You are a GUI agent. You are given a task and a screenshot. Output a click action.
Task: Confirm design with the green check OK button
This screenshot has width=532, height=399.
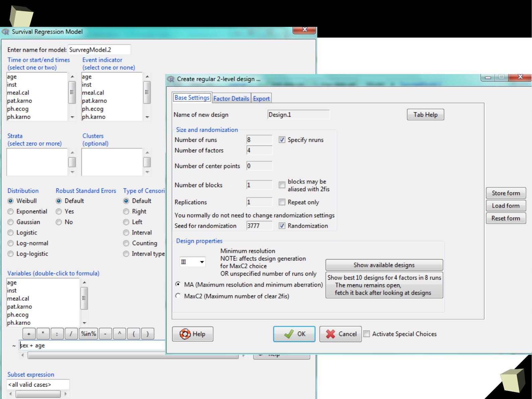coord(294,334)
